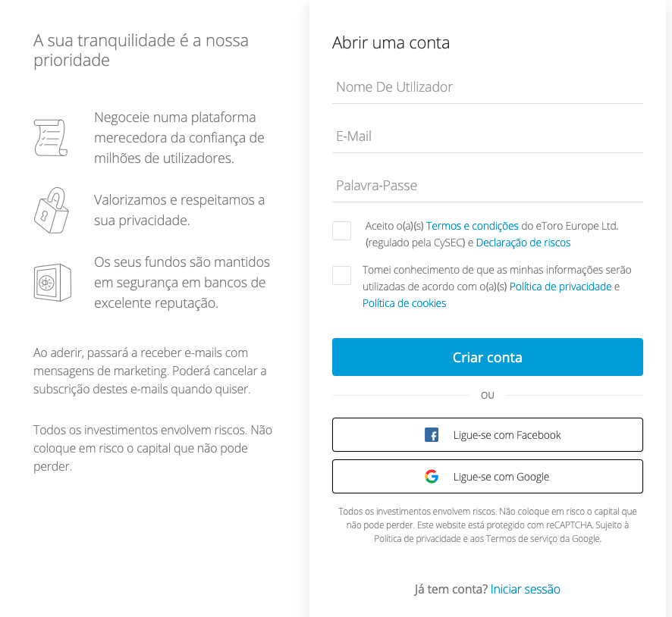Follow the Iniciar sessão link
The height and width of the screenshot is (617, 672).
525,589
